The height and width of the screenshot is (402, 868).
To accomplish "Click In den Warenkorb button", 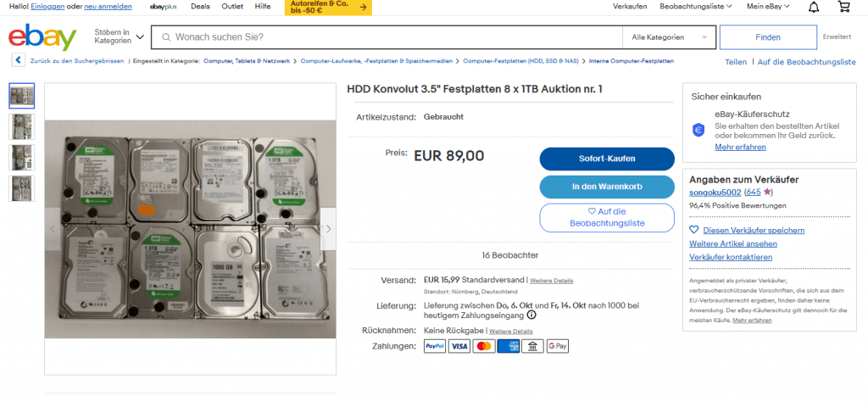I will [606, 187].
